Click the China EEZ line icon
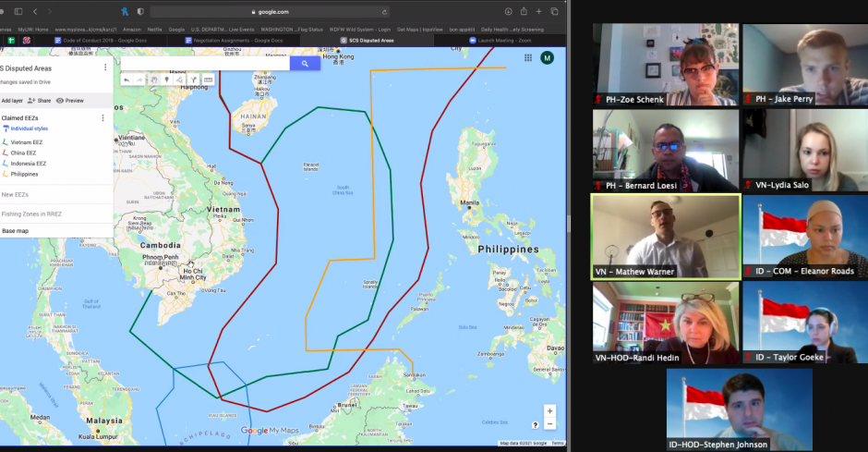The height and width of the screenshot is (452, 868). click(5, 153)
